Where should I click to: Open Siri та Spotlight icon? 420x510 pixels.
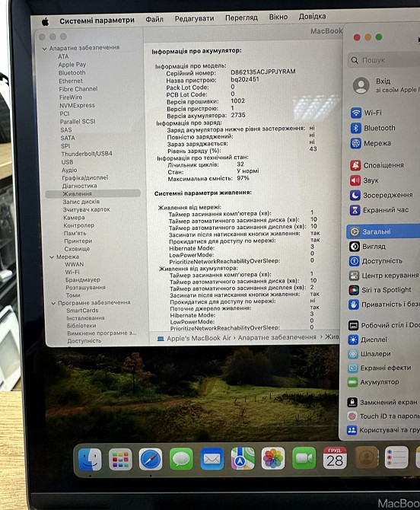click(x=354, y=290)
